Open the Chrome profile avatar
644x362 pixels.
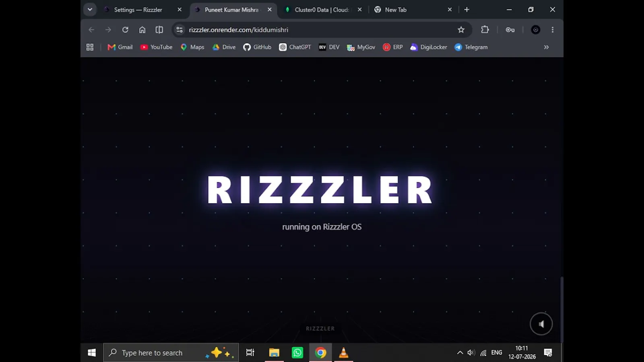click(536, 30)
